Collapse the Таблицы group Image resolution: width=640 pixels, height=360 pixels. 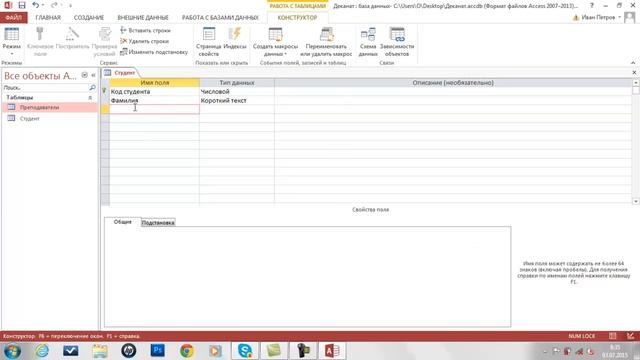(90, 98)
